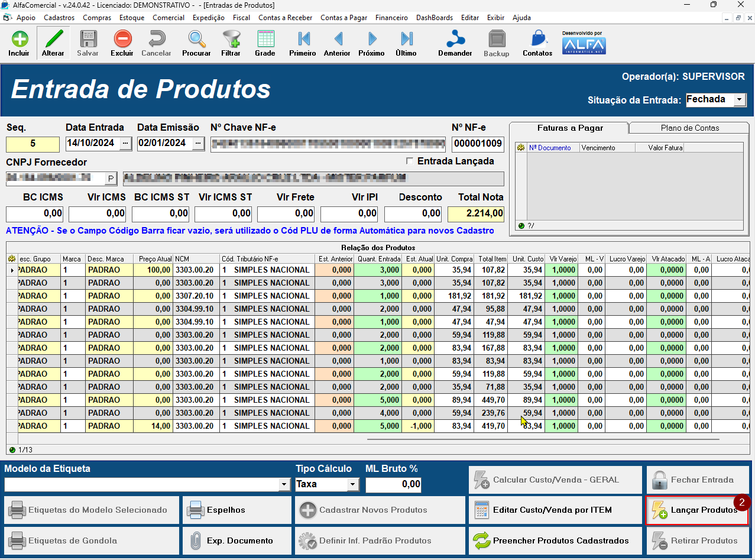Toggle the Entrada Lançada checkbox
This screenshot has width=755, height=560.
410,161
